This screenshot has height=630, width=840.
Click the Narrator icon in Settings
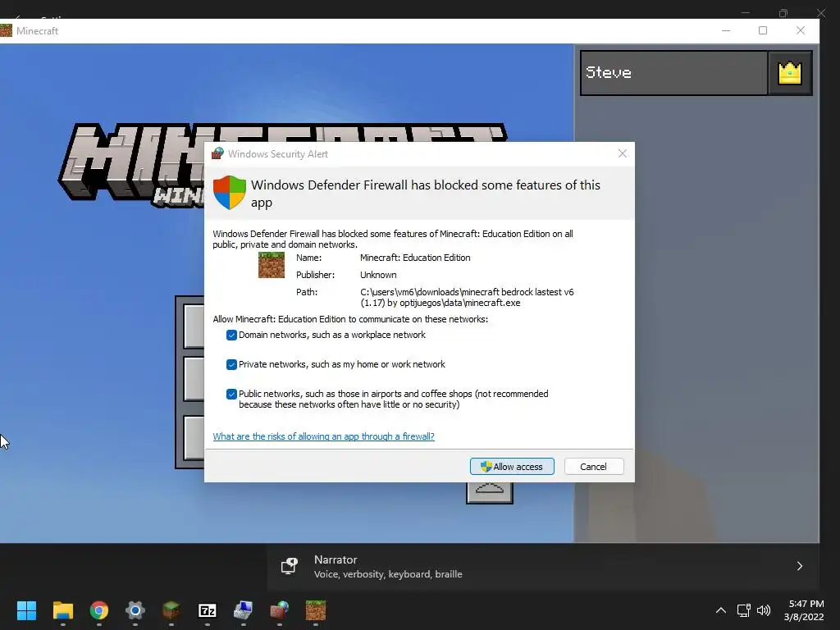point(290,566)
